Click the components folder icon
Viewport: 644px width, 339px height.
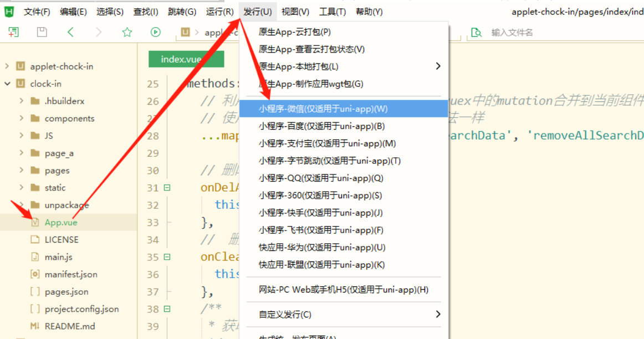(35, 118)
